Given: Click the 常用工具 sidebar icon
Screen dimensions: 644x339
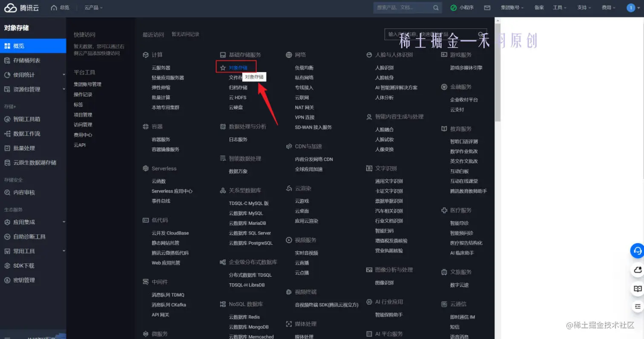Looking at the screenshot, I should point(7,251).
